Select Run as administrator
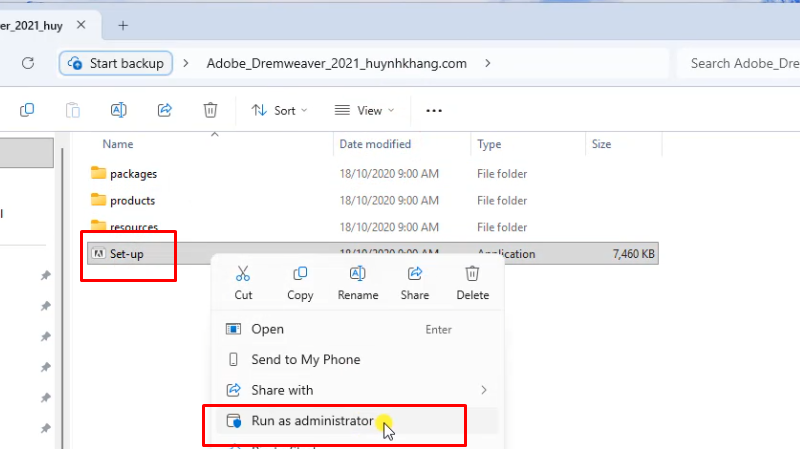The image size is (800, 449). 357,421
